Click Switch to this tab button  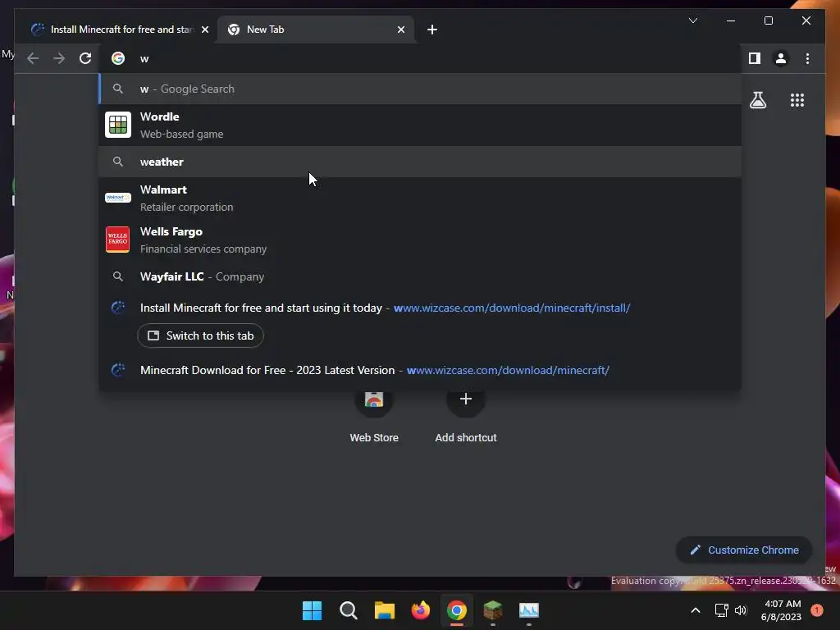coord(200,336)
